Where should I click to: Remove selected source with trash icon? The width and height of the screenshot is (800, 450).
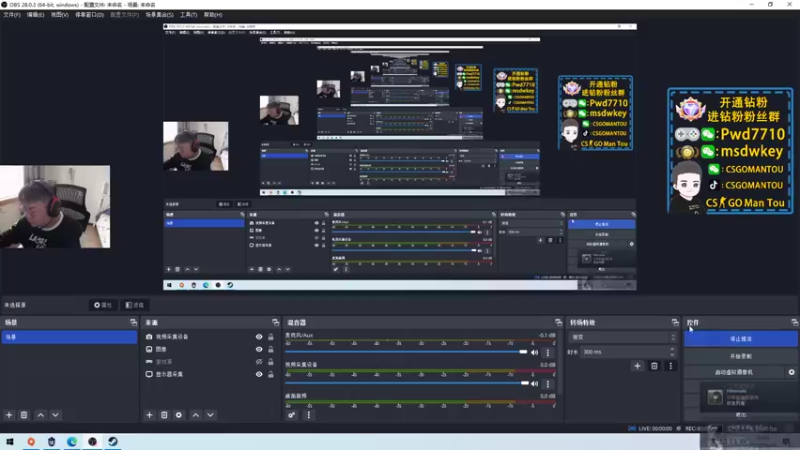point(164,415)
